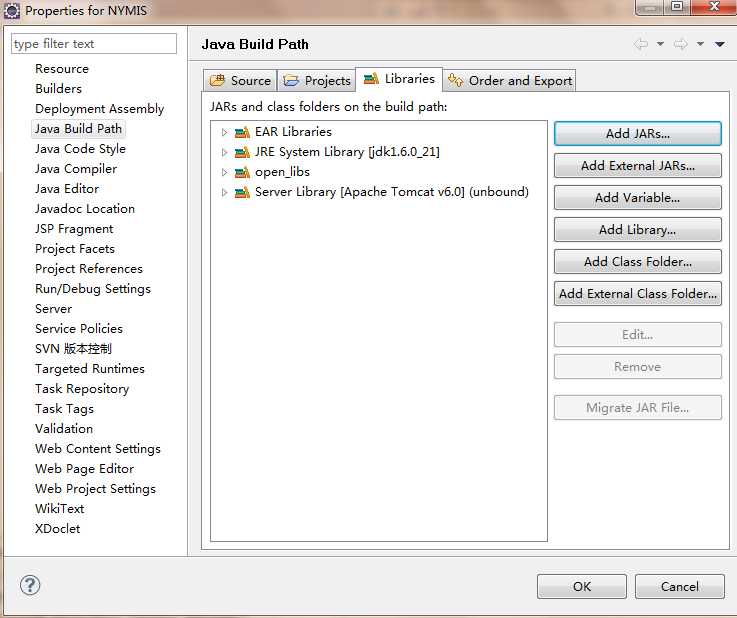
Task: Select Java Editor page
Action: [x=67, y=189]
